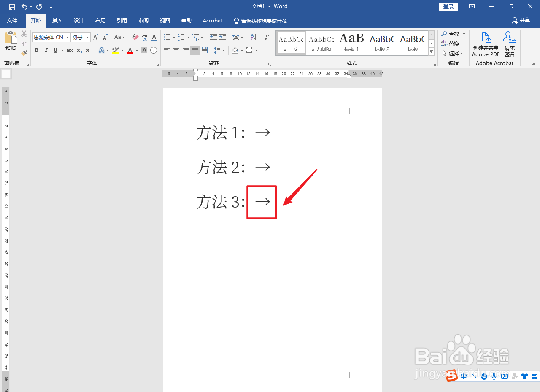This screenshot has height=392, width=540.
Task: Apply the red font color swatch
Action: [130, 50]
